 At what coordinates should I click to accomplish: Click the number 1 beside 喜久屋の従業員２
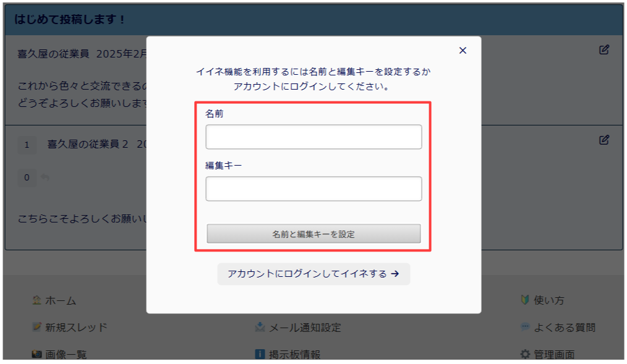27,145
